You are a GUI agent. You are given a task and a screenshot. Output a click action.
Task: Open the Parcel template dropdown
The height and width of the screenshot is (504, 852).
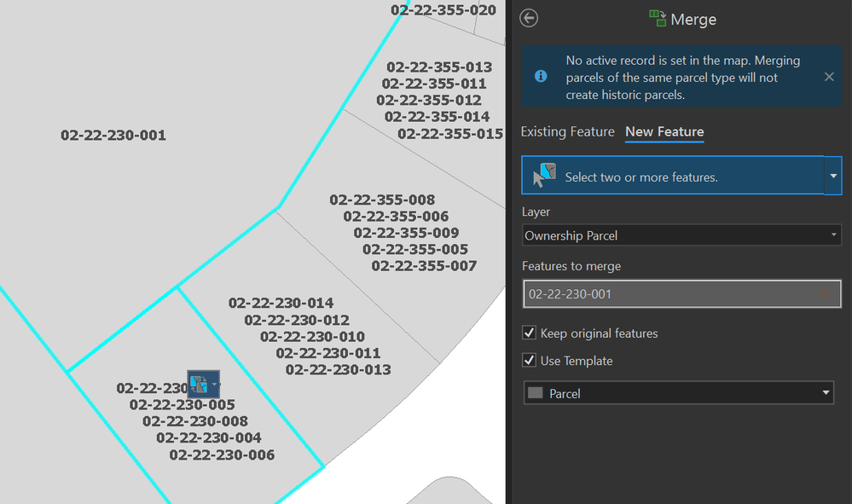tap(679, 392)
